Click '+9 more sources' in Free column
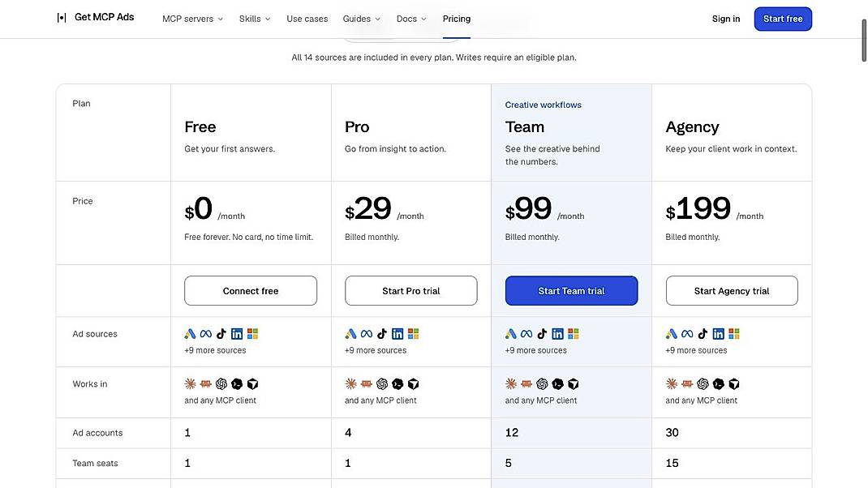 coord(215,350)
